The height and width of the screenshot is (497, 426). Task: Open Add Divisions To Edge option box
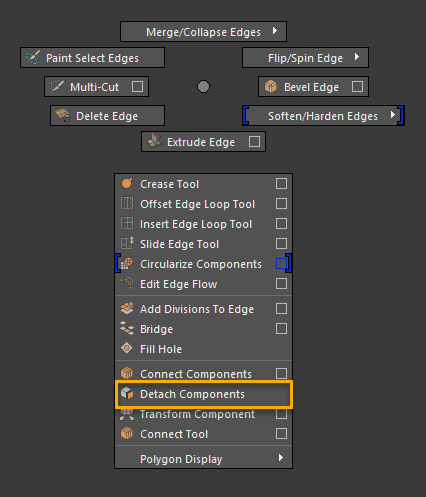[281, 309]
